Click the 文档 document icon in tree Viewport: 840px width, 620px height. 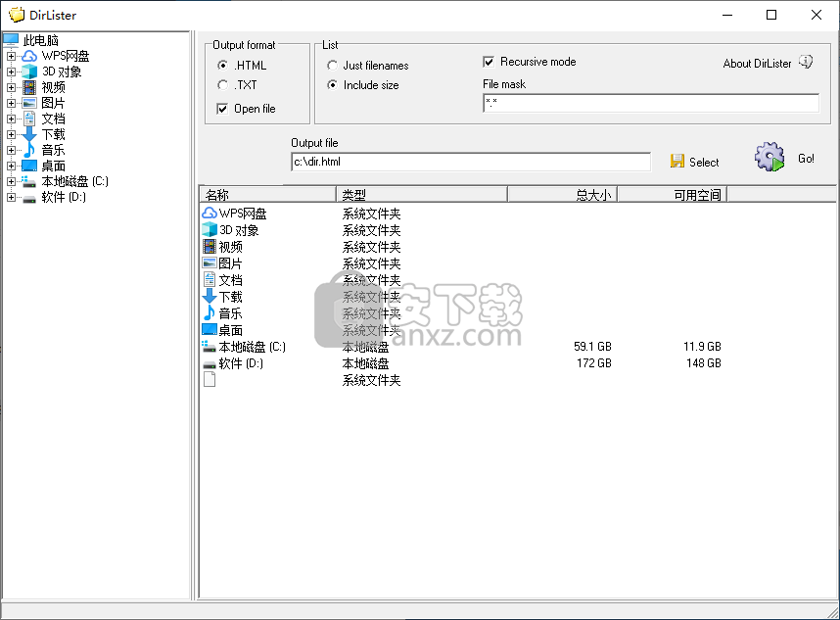(x=29, y=119)
